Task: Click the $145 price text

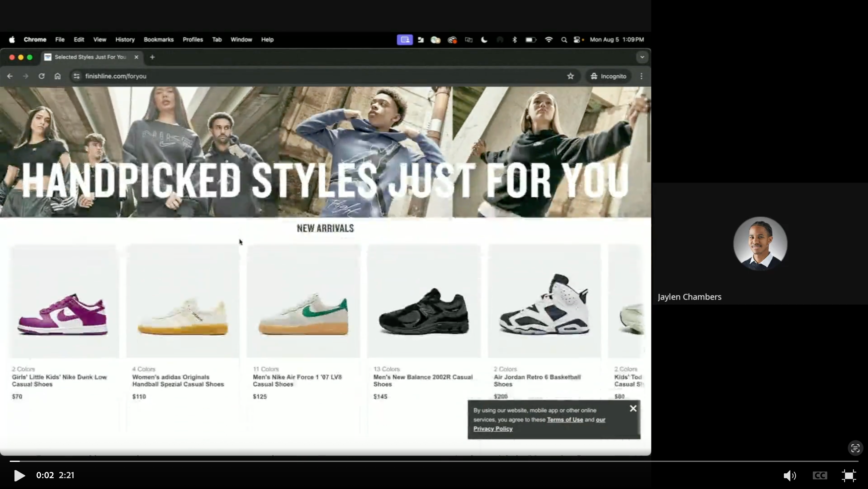Action: click(x=380, y=397)
